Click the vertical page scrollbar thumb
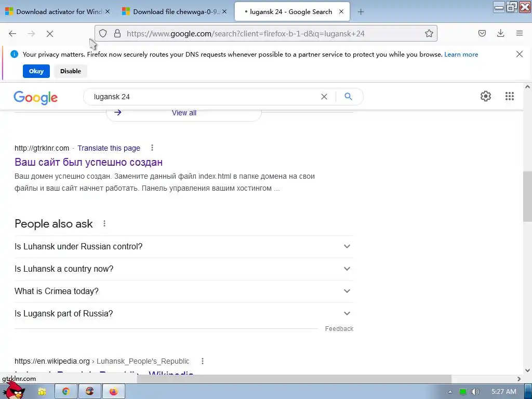Image resolution: width=532 pixels, height=399 pixels. (x=527, y=196)
